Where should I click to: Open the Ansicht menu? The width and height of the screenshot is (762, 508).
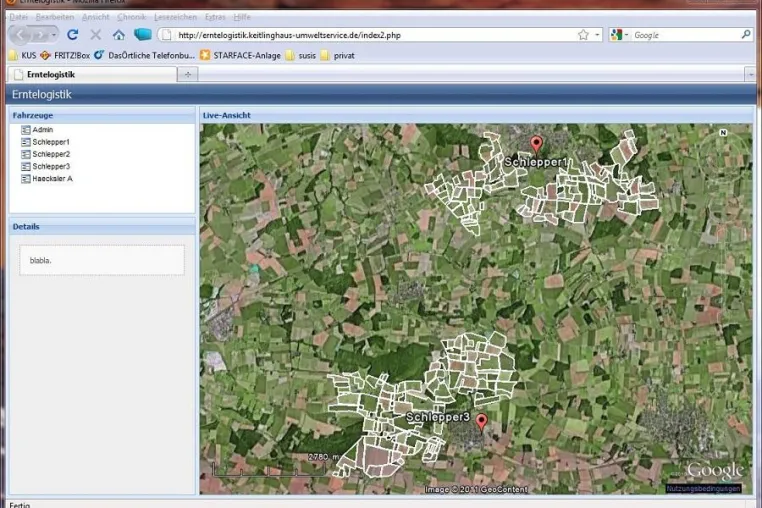click(x=96, y=17)
